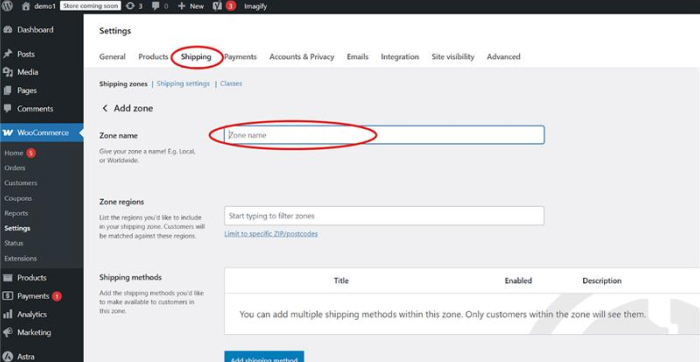700x362 pixels.
Task: Open WooCommerce Reports submenu
Action: pos(16,213)
